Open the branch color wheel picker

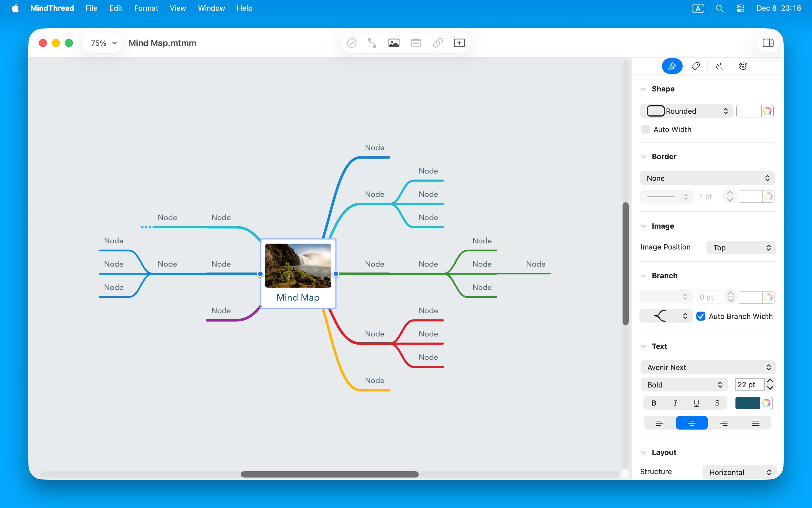(x=768, y=297)
